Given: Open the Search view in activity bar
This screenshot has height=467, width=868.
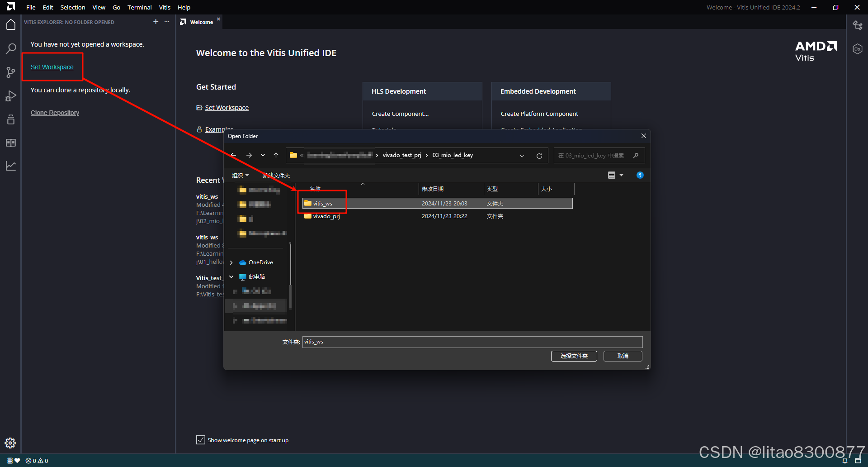Looking at the screenshot, I should pos(11,48).
